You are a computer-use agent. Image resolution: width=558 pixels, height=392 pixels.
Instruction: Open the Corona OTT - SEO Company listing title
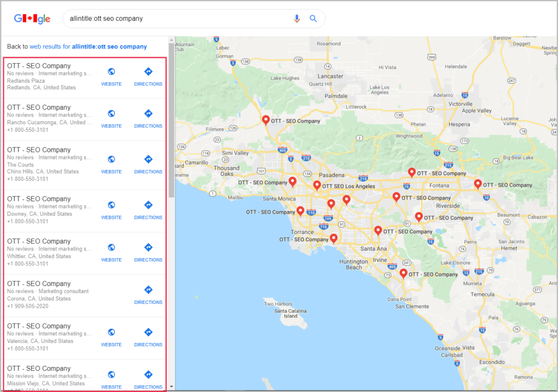[39, 284]
